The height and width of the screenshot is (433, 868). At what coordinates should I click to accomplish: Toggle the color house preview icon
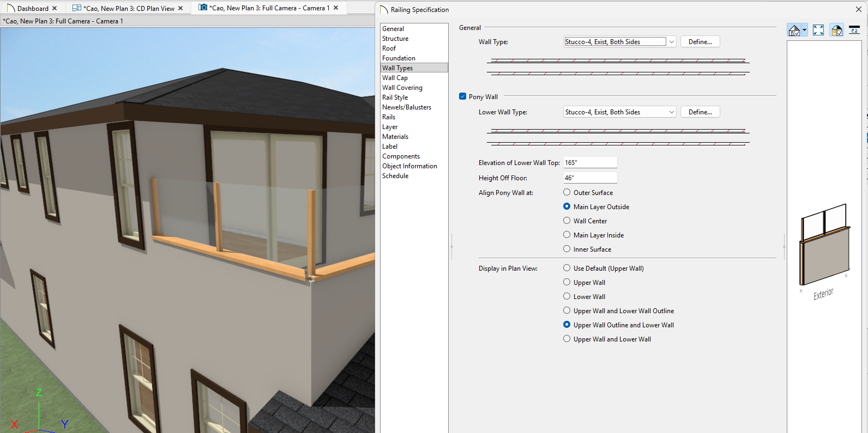836,31
